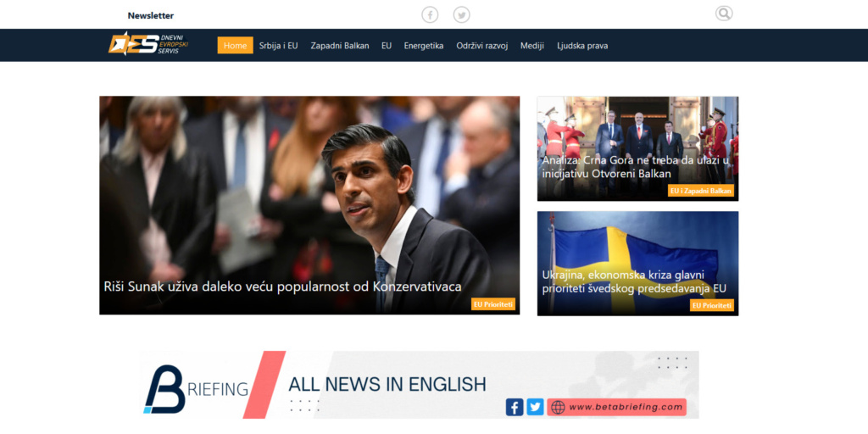Select the EU menu item
868x434 pixels.
(387, 46)
